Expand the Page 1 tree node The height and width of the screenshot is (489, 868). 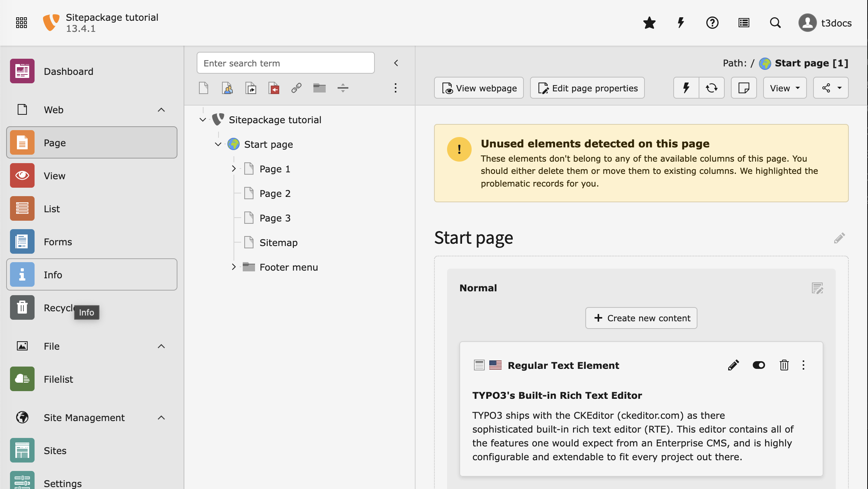point(234,169)
